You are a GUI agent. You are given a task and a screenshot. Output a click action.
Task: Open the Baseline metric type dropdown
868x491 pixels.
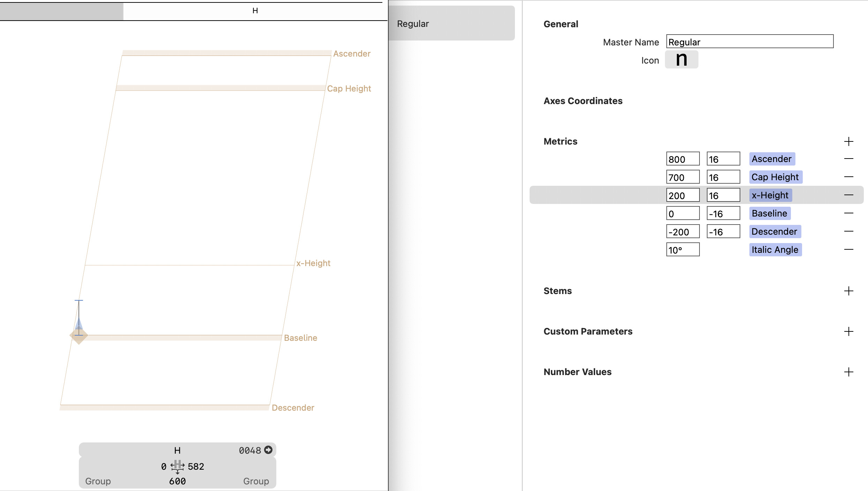coord(769,213)
